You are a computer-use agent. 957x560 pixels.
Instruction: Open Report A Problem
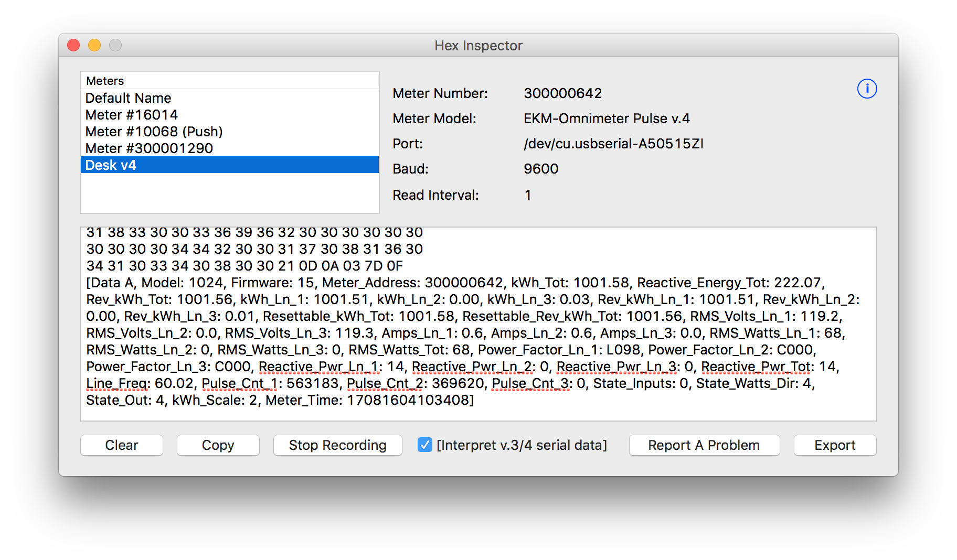[x=704, y=445]
